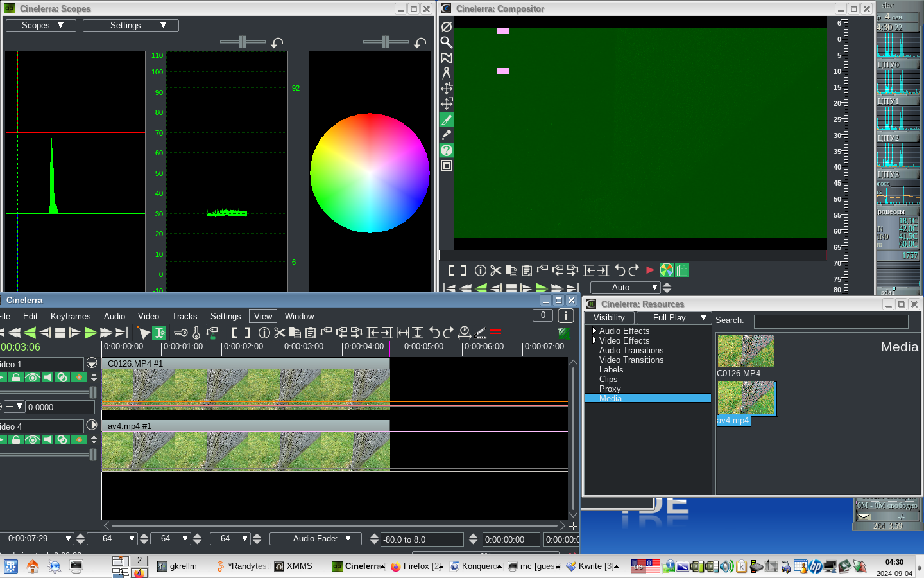Select the zoom magnifier tool in Compositor
The image size is (924, 578).
447,42
